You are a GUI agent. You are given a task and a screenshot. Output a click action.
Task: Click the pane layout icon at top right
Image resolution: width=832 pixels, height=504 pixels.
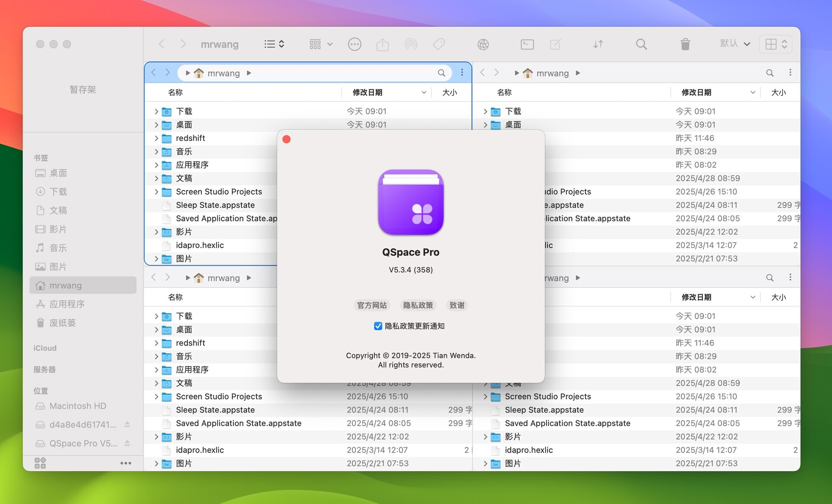[x=775, y=44]
